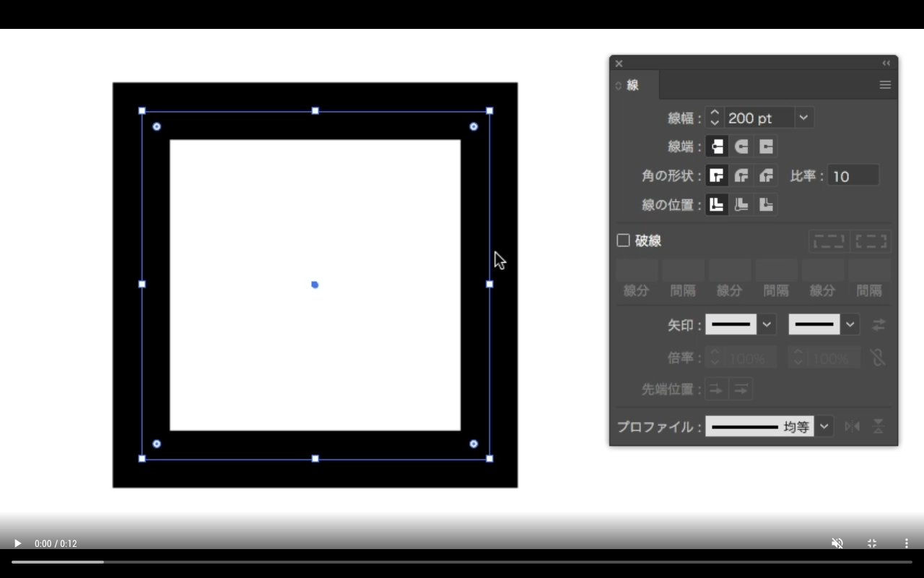This screenshot has width=924, height=578.
Task: Choose the round join corner shape
Action: tap(741, 175)
